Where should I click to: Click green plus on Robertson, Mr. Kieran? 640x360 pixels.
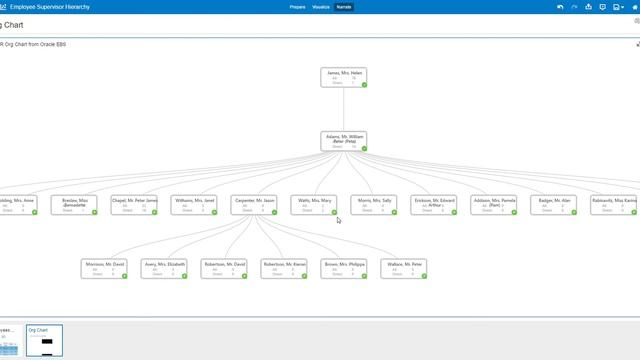pyautogui.click(x=304, y=276)
